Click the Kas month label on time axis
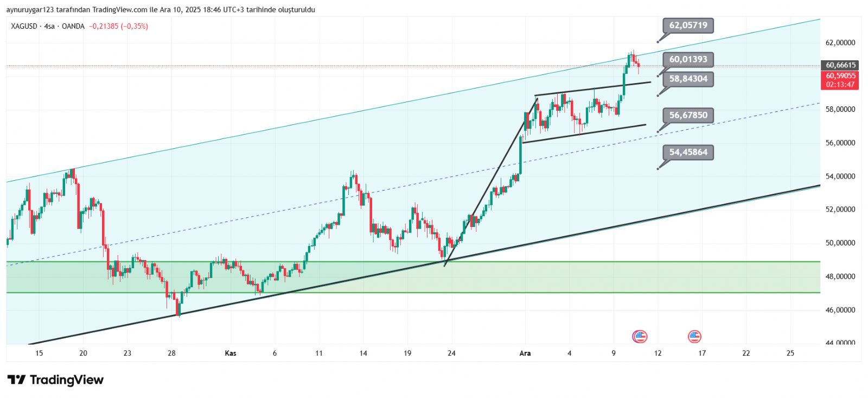The image size is (868, 398). point(231,353)
